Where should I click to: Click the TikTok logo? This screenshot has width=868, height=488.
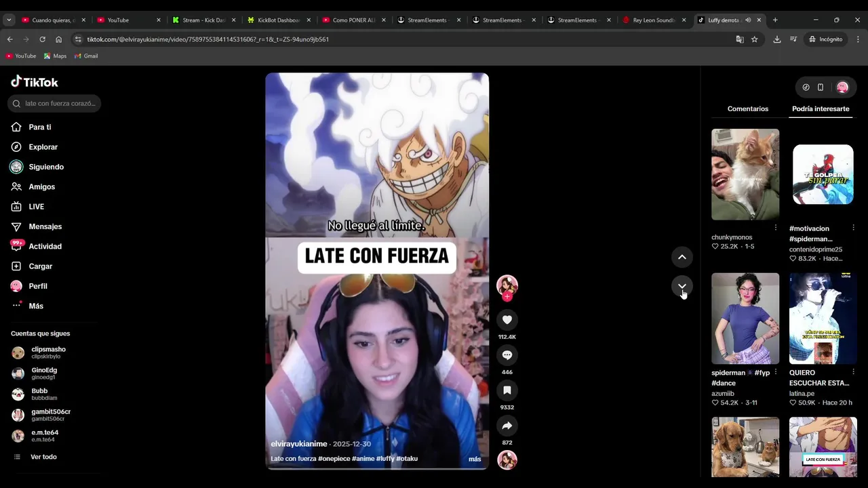click(x=35, y=82)
